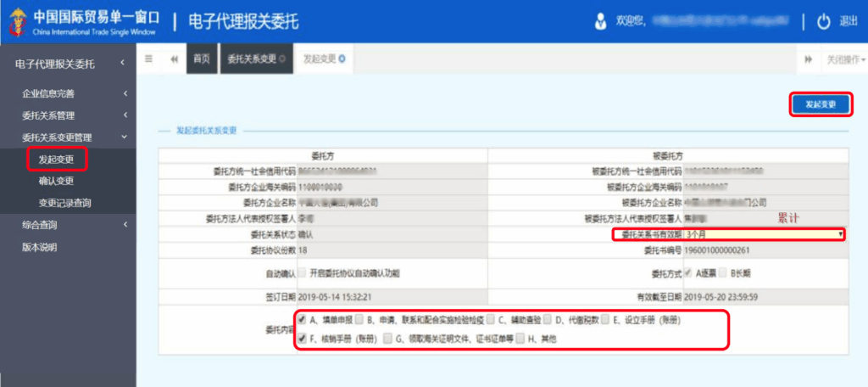This screenshot has height=387, width=868.
Task: Expand 企业信息完善 menu
Action: point(68,93)
